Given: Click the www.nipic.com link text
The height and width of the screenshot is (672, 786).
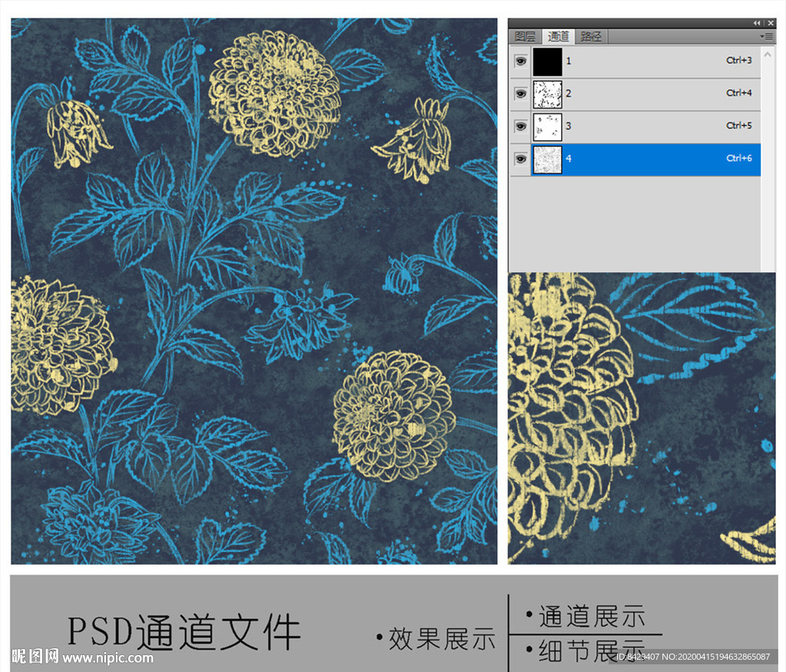Looking at the screenshot, I should pos(107,657).
